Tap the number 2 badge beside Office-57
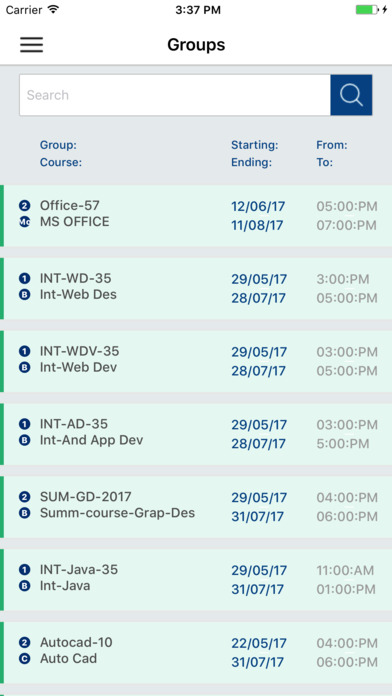392x696 pixels. [x=24, y=206]
